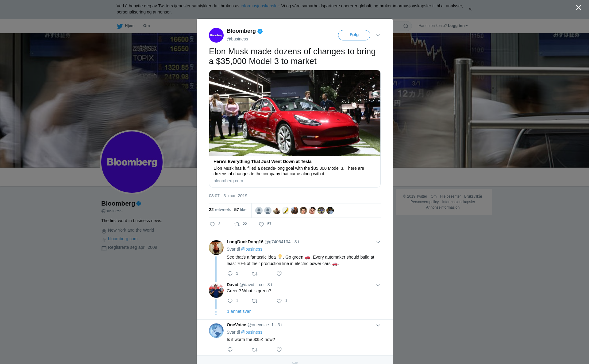Click the reply icon on Bloomberg's tweet
Screen dimensions: 589x364
pyautogui.click(x=212, y=224)
